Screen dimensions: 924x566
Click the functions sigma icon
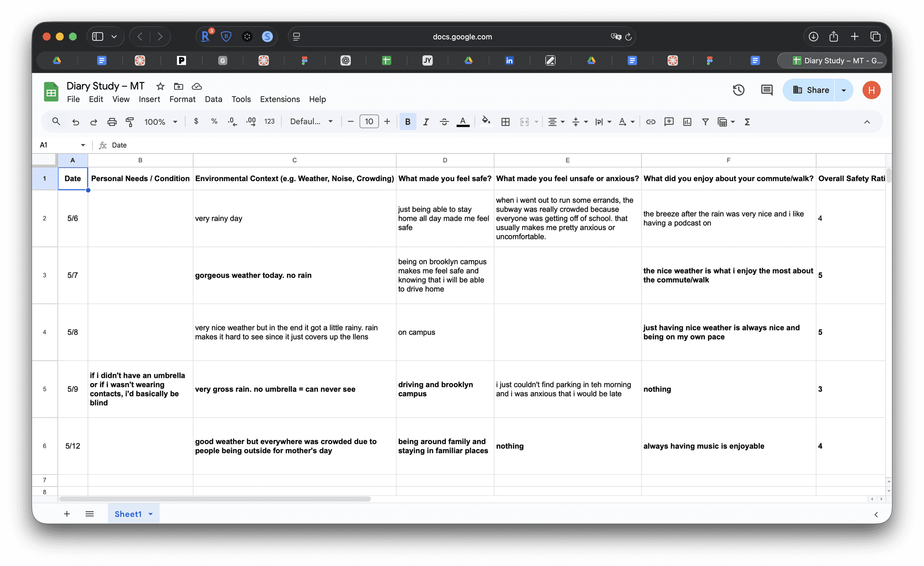click(747, 122)
